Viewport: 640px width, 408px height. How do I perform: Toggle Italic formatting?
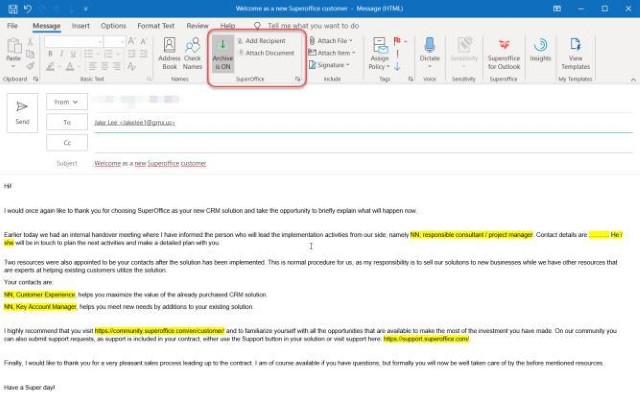click(x=62, y=54)
